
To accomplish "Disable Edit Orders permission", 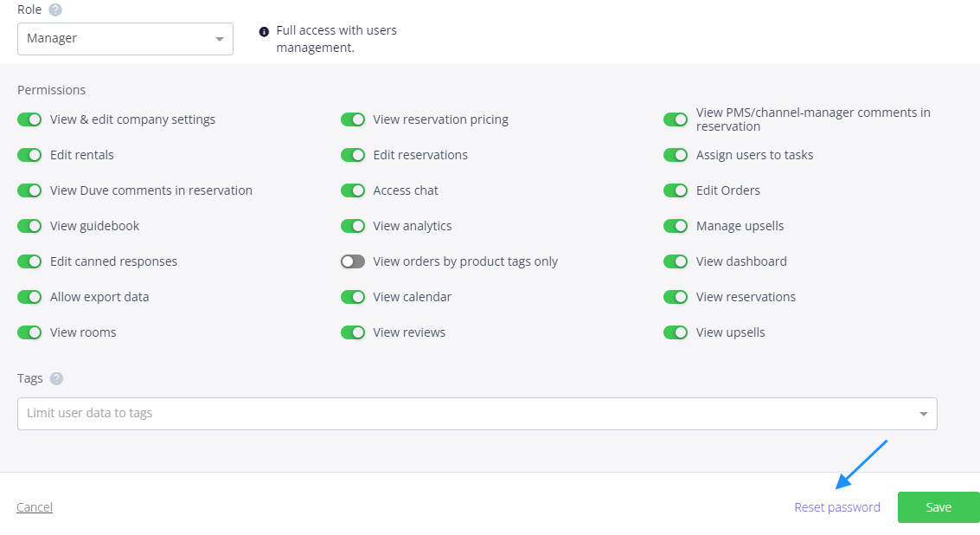I will coord(676,190).
